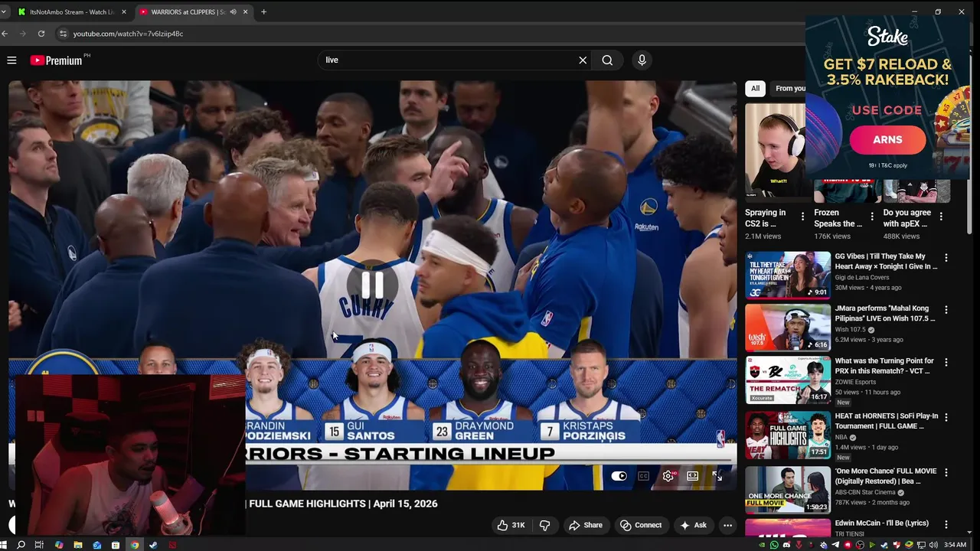Click the Ask button
The image size is (980, 551).
click(693, 525)
